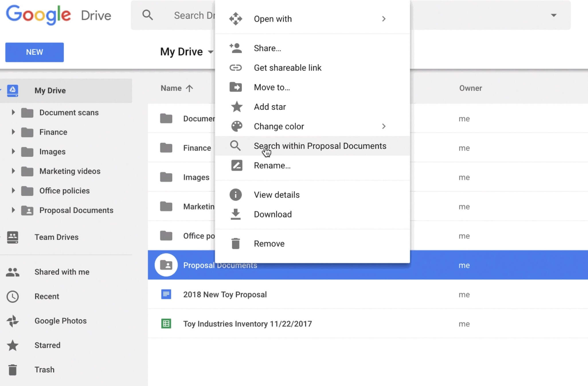Open the Open with submenu chevron
Screen dimensions: 588x386
point(384,19)
